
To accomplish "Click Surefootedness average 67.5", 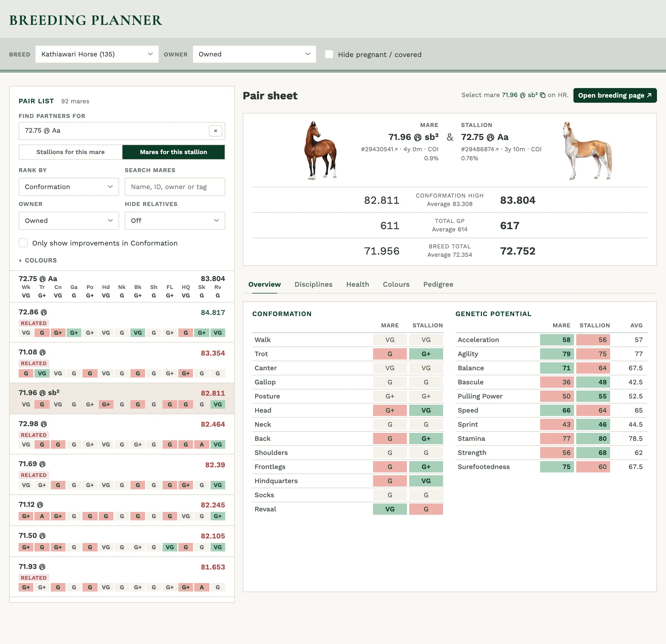I will pos(636,467).
